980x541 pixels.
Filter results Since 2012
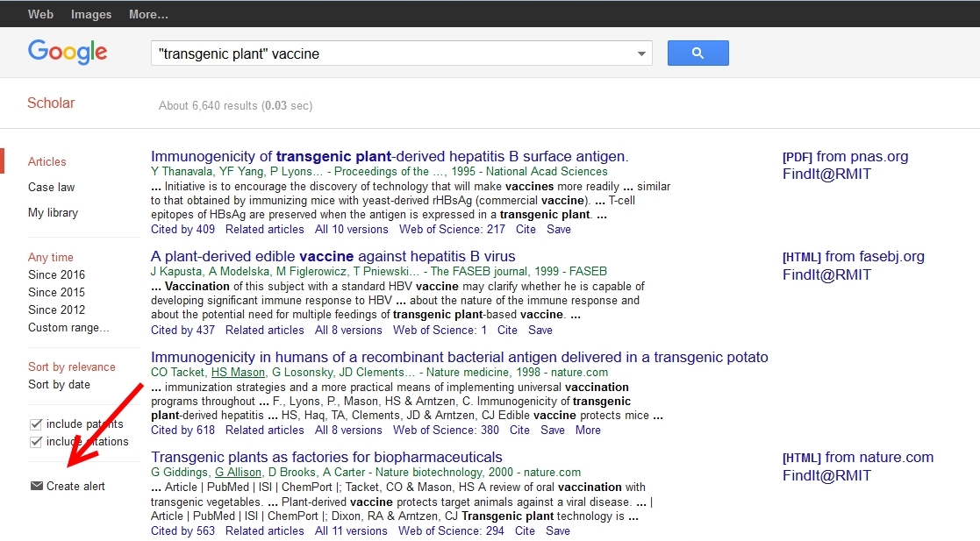point(56,310)
